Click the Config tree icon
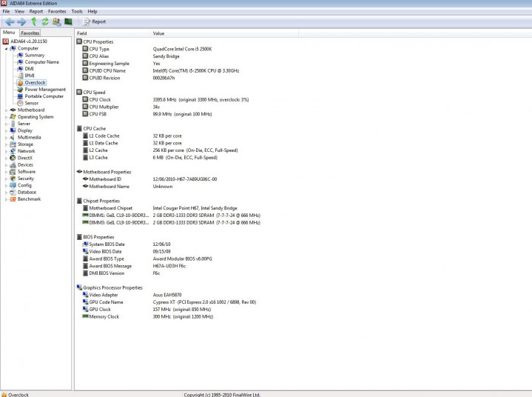532x397 pixels. pyautogui.click(x=13, y=185)
